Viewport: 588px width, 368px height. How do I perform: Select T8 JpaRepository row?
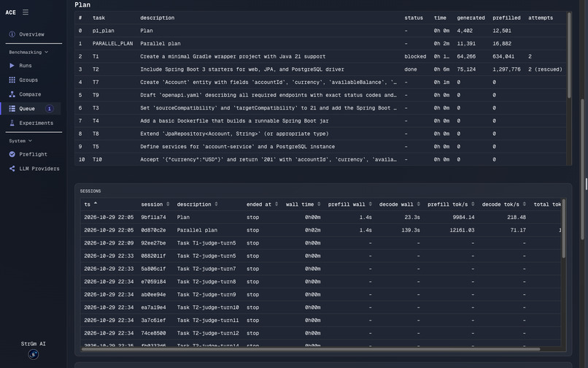pyautogui.click(x=320, y=134)
